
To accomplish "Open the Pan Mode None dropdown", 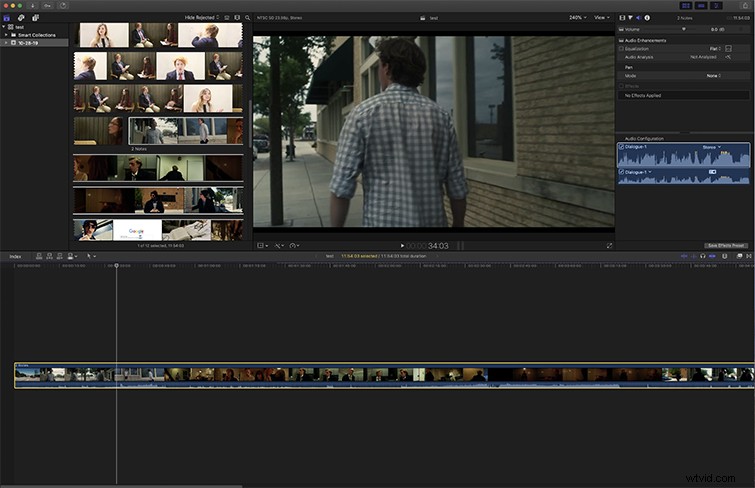I will pos(714,76).
